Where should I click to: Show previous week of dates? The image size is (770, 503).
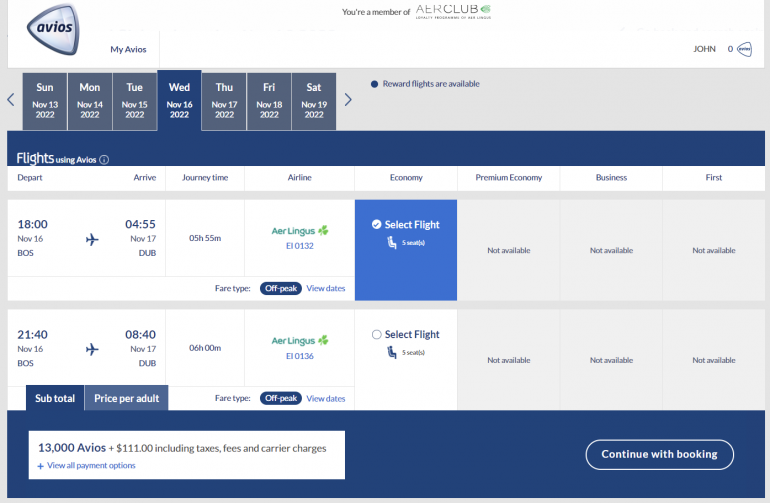[x=11, y=100]
